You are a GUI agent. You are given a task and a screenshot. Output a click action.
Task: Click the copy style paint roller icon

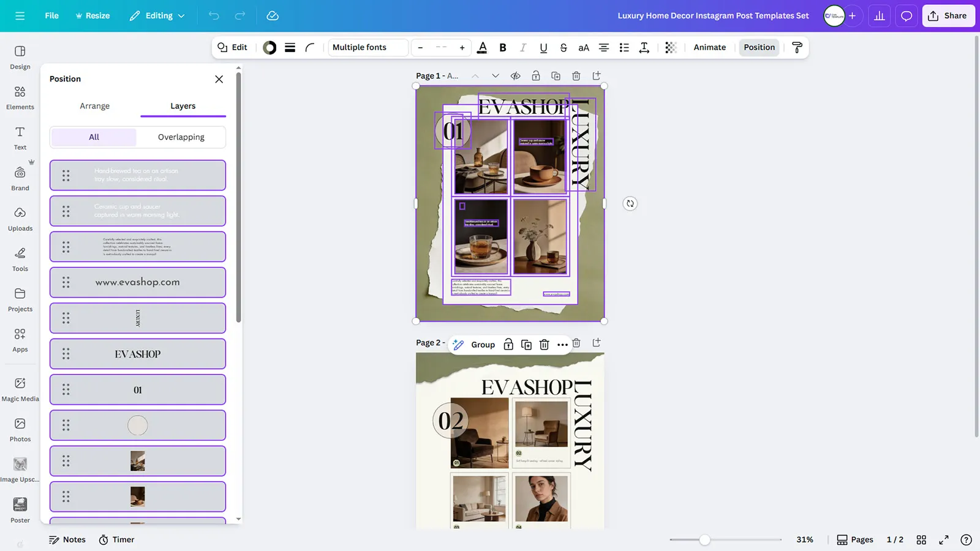point(797,48)
